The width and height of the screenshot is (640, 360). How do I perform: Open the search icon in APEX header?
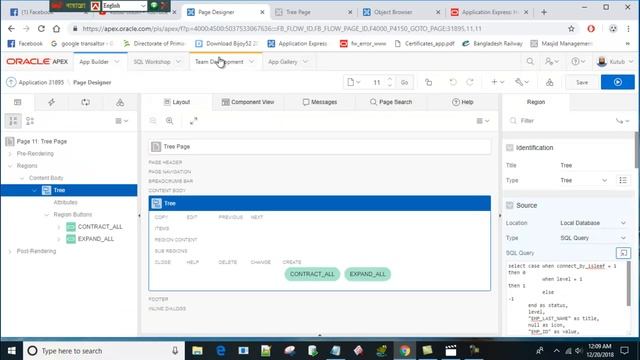point(530,62)
